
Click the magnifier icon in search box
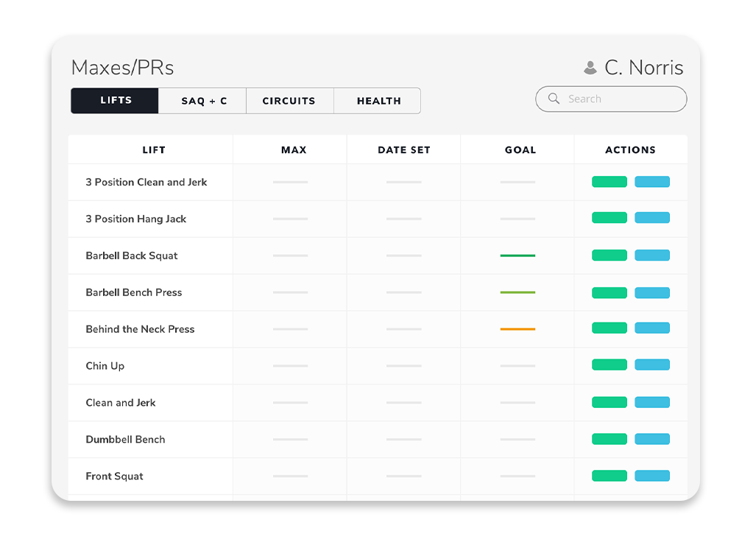point(554,99)
